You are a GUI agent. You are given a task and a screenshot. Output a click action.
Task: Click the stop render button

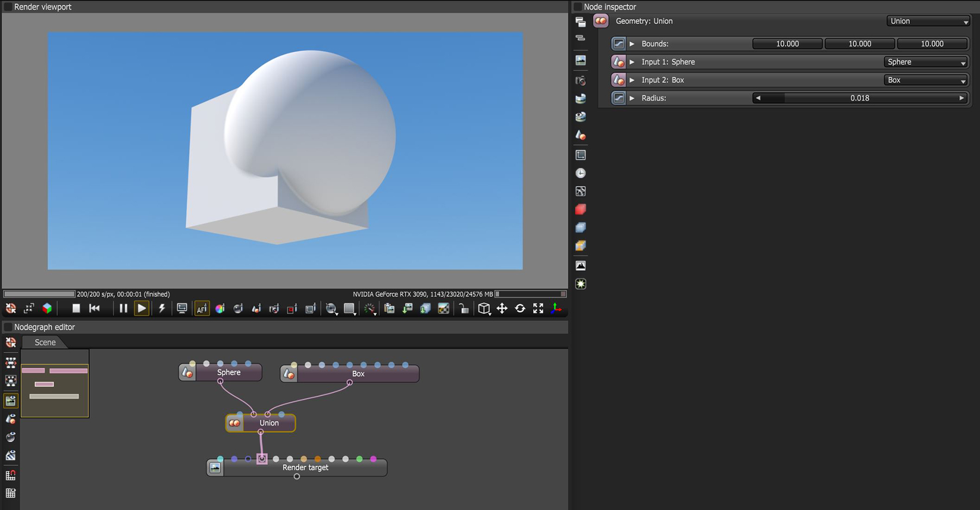(x=76, y=308)
